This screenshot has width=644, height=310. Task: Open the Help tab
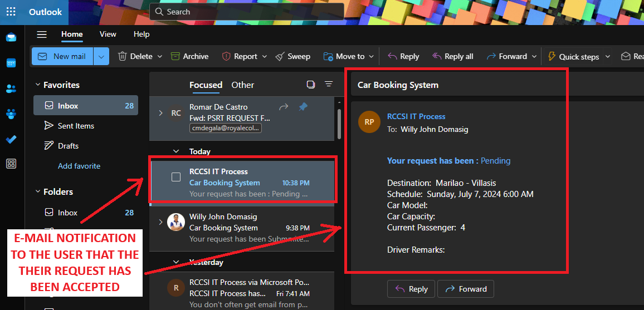pyautogui.click(x=142, y=35)
